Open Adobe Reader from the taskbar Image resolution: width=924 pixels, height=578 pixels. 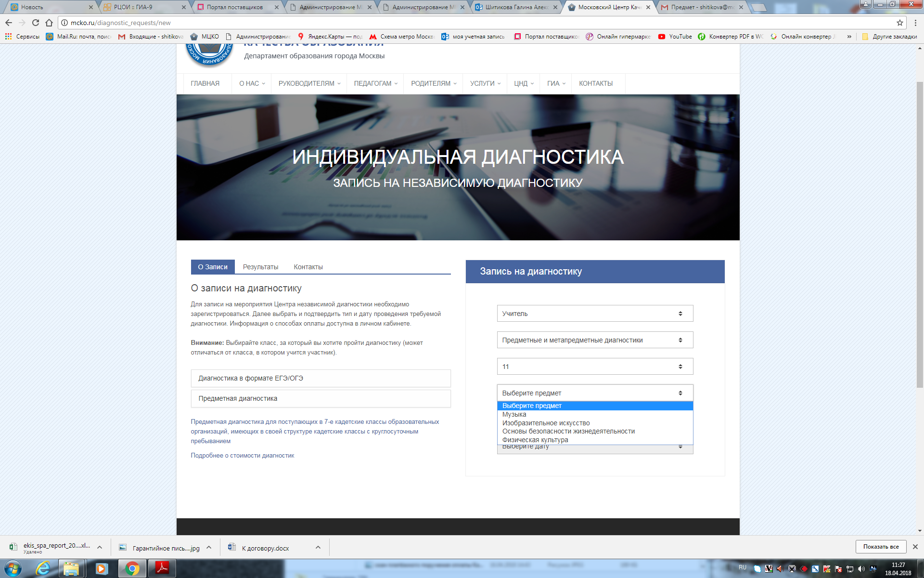pos(162,569)
